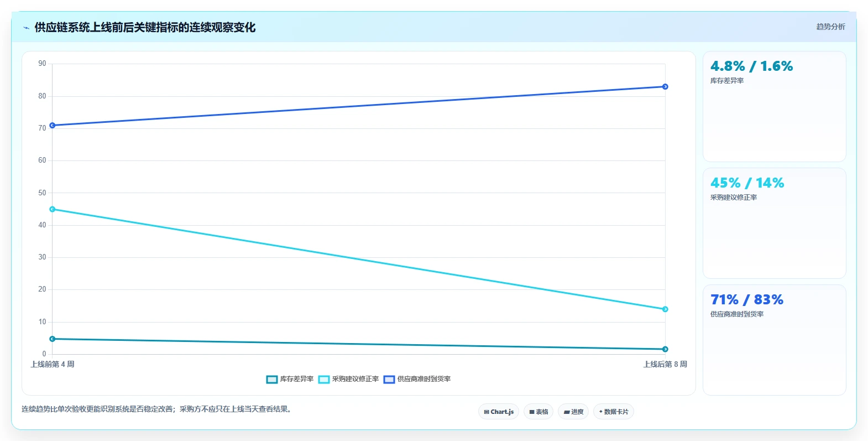Click the 表格 tag chip
The width and height of the screenshot is (868, 441).
(538, 412)
